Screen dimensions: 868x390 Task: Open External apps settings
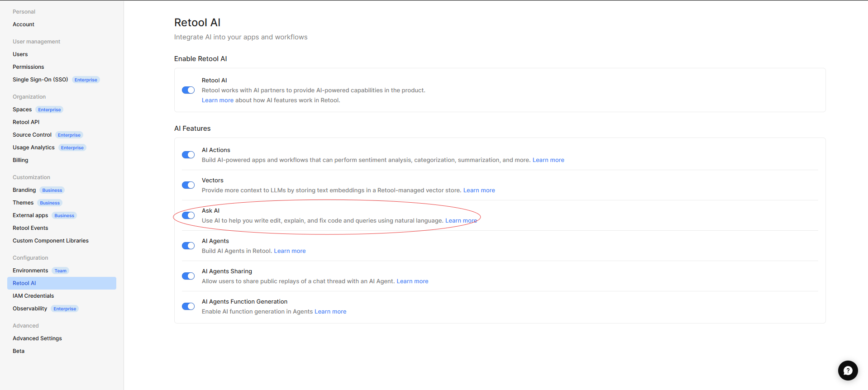coord(30,215)
